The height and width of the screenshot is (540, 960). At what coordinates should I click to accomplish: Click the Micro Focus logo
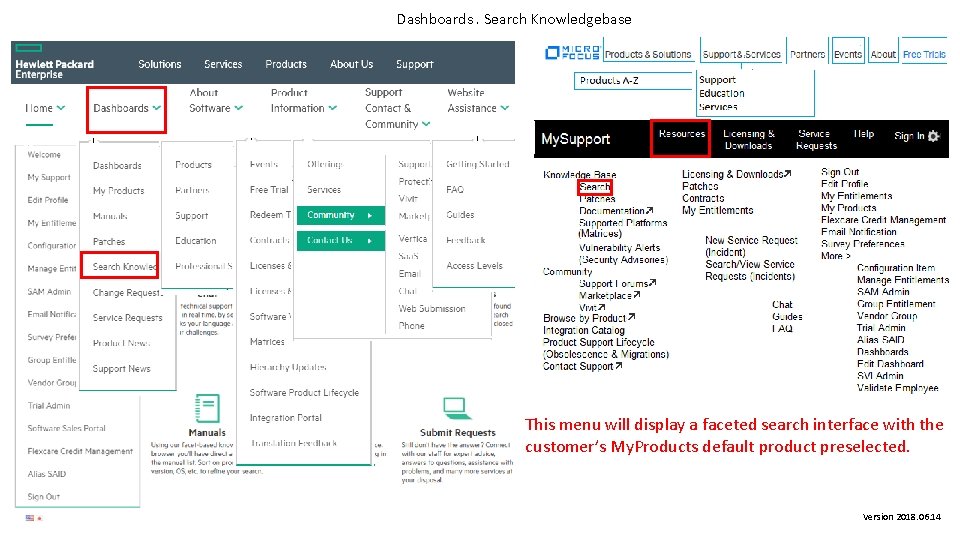point(572,53)
